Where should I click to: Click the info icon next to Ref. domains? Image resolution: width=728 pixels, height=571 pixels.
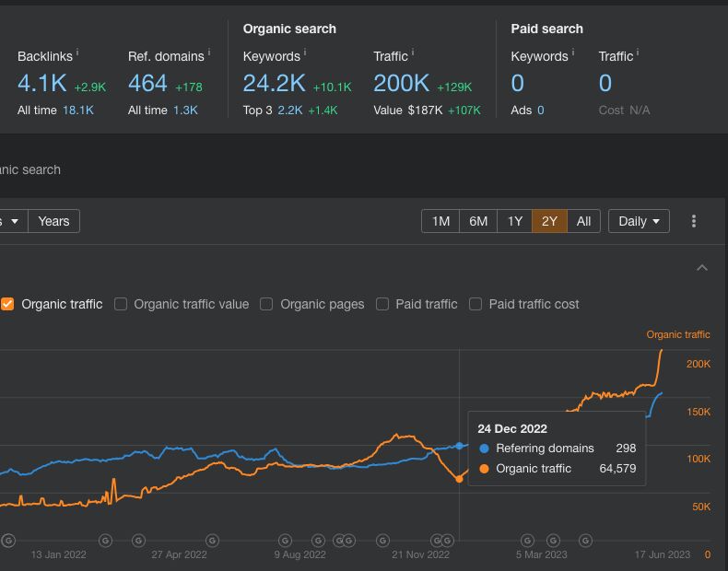pos(209,52)
